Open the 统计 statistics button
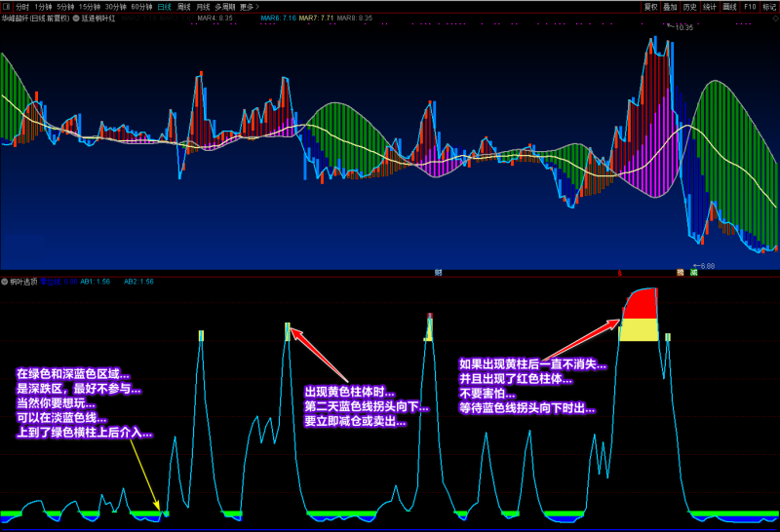 pyautogui.click(x=709, y=6)
